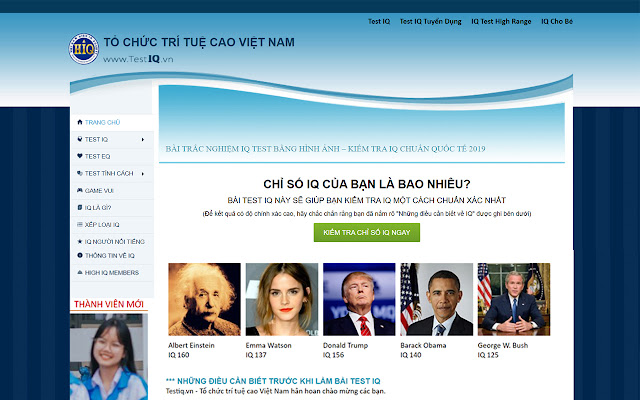The image size is (640, 400).
Task: Click the Thành Viên Mới heading
Action: pos(109,304)
